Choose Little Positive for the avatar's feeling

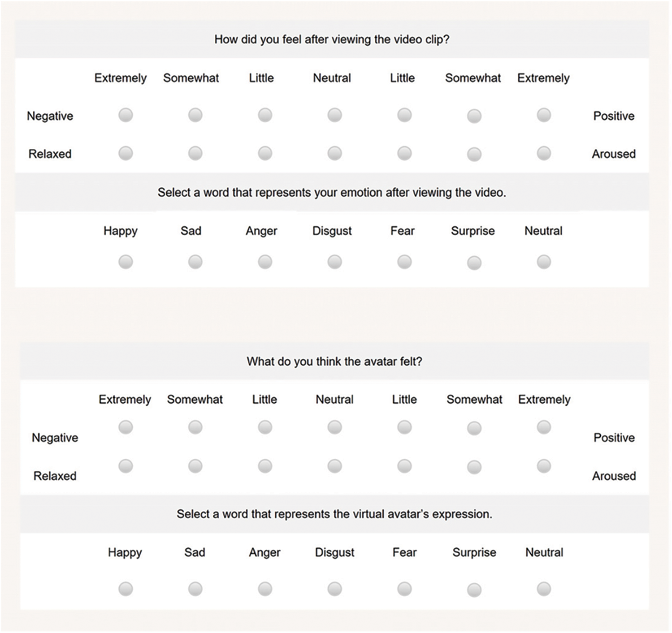click(404, 427)
